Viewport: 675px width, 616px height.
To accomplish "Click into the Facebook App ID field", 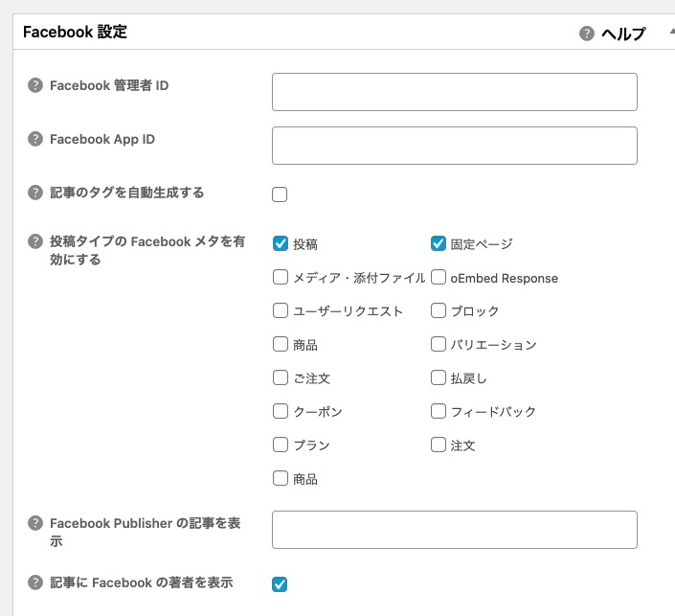I will pyautogui.click(x=454, y=146).
